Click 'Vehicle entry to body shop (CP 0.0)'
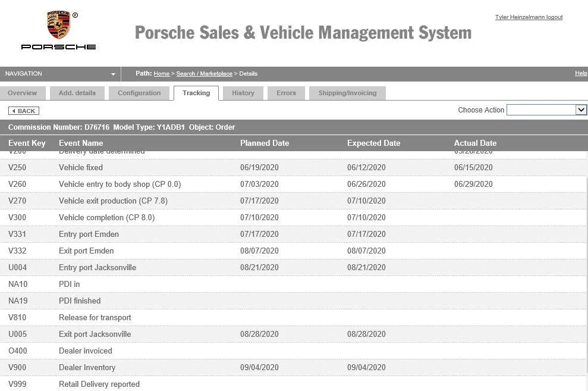 [120, 184]
